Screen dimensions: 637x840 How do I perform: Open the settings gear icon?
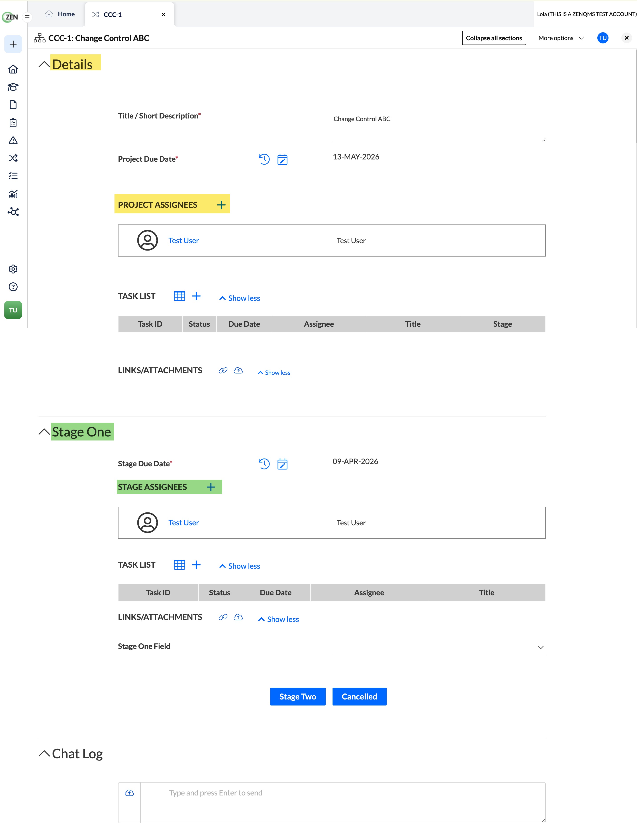13,269
